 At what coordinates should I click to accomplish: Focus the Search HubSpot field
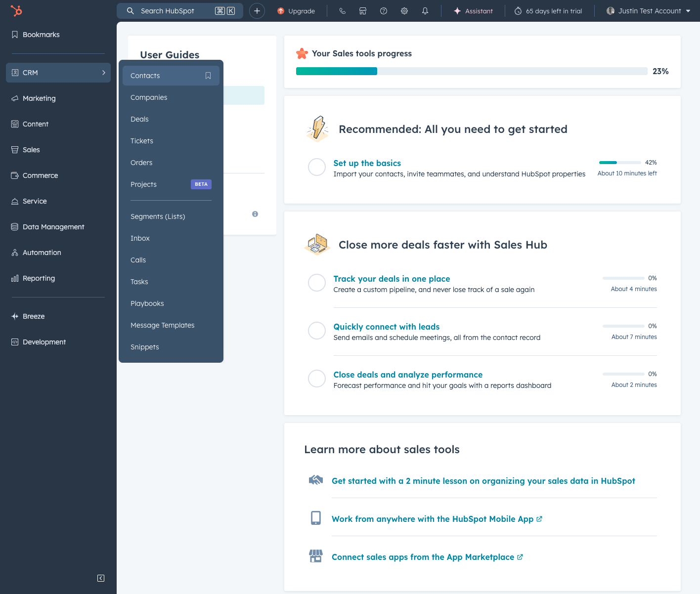(x=180, y=11)
